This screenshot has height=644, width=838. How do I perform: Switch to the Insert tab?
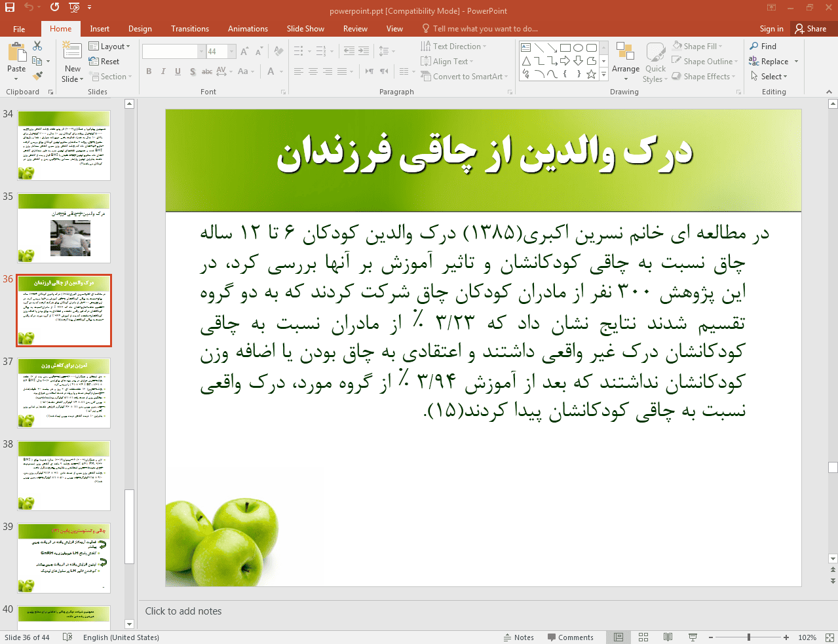100,29
